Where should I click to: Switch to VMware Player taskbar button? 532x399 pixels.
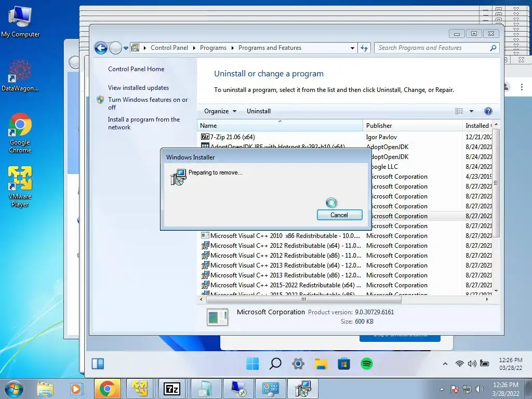[x=139, y=389]
